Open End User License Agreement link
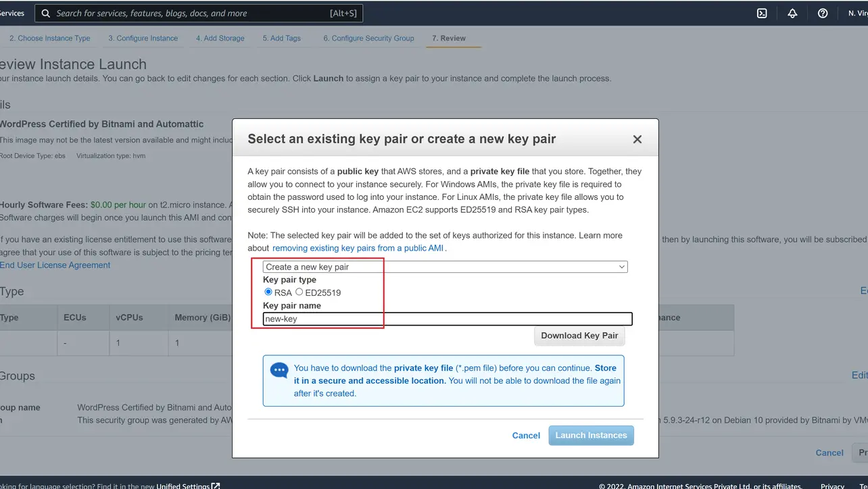 pos(55,265)
